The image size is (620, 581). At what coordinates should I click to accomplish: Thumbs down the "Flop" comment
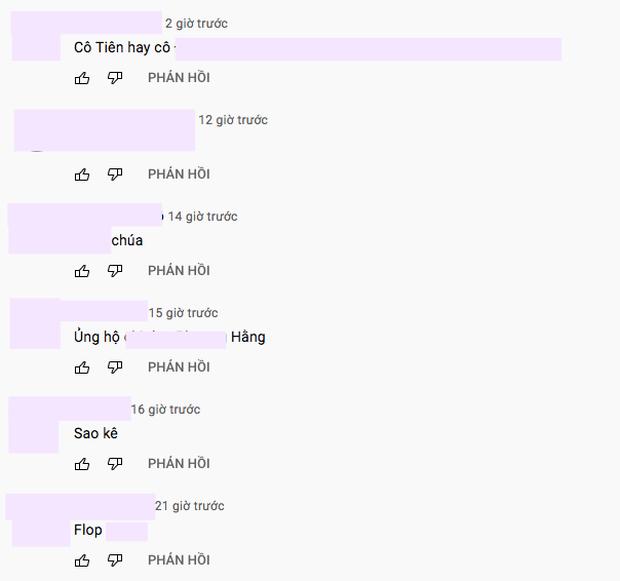115,561
